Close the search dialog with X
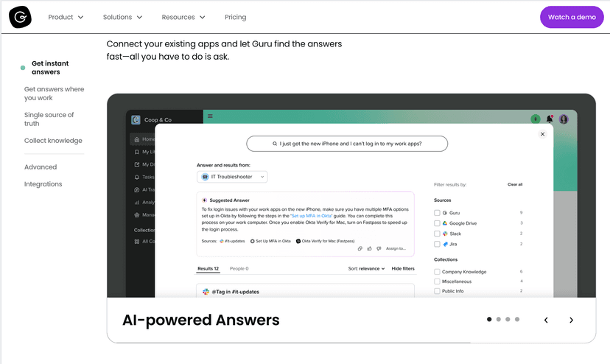 (542, 134)
